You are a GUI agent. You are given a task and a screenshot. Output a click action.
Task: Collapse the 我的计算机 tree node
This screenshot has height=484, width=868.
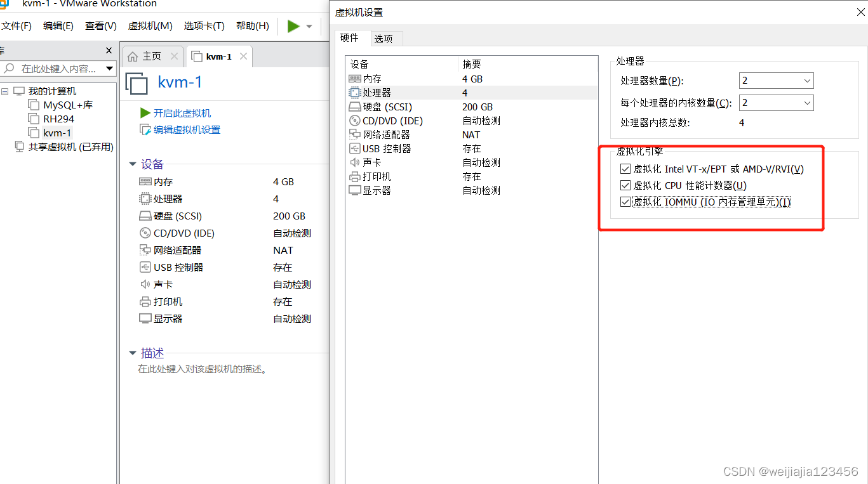[5, 91]
